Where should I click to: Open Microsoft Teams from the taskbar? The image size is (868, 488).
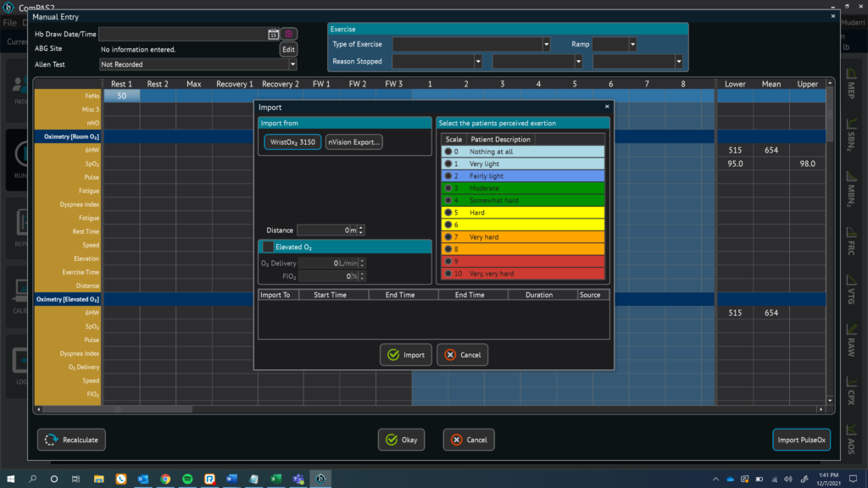click(298, 479)
